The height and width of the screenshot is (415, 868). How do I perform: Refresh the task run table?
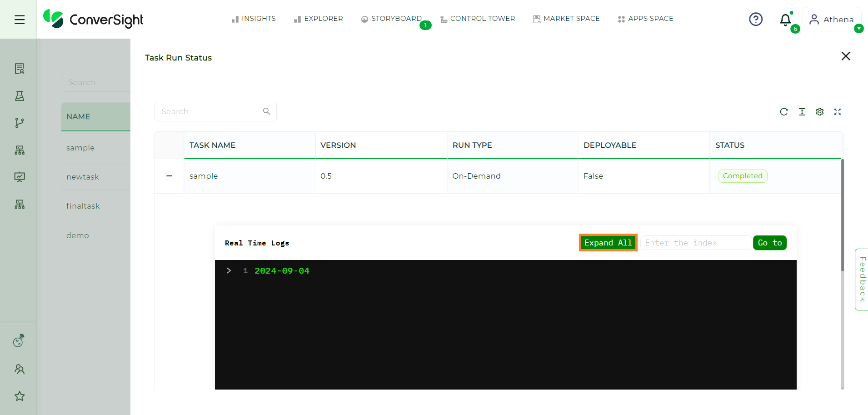click(784, 112)
